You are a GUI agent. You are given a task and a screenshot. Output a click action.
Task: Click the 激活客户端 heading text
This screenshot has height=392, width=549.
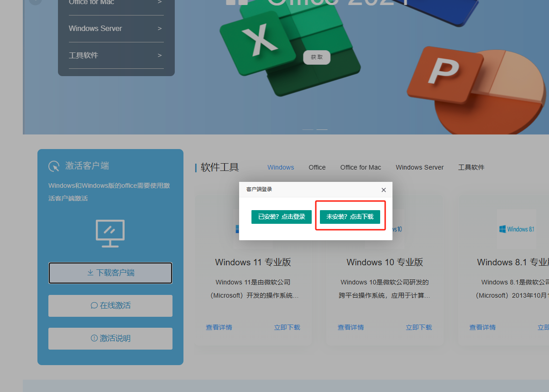pyautogui.click(x=87, y=166)
